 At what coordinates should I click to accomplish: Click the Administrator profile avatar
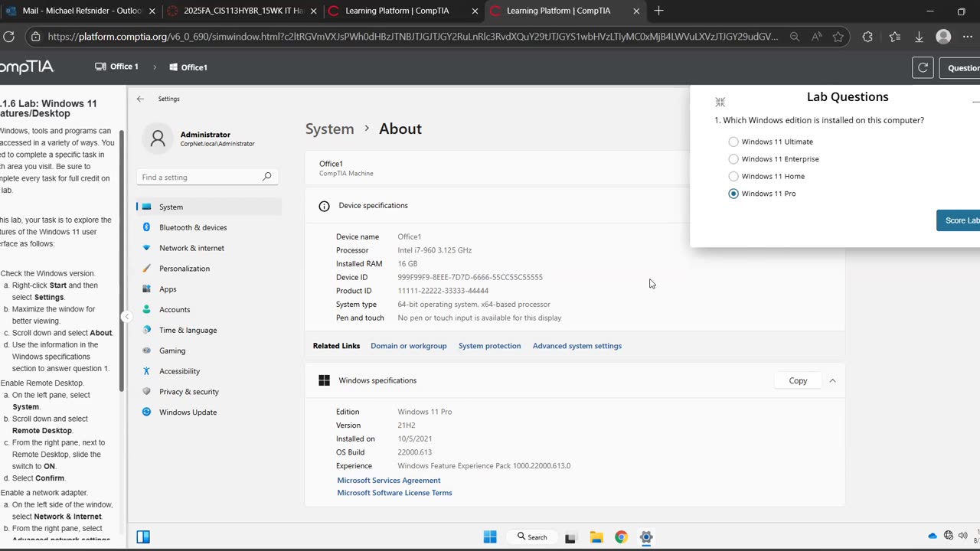pos(158,139)
